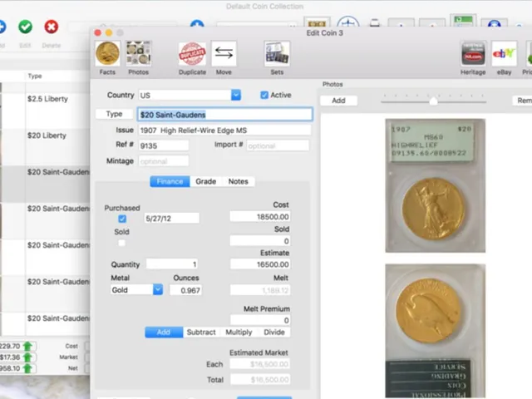The image size is (532, 399).
Task: Click green up arrow beside 958.10
Action: coord(27,368)
